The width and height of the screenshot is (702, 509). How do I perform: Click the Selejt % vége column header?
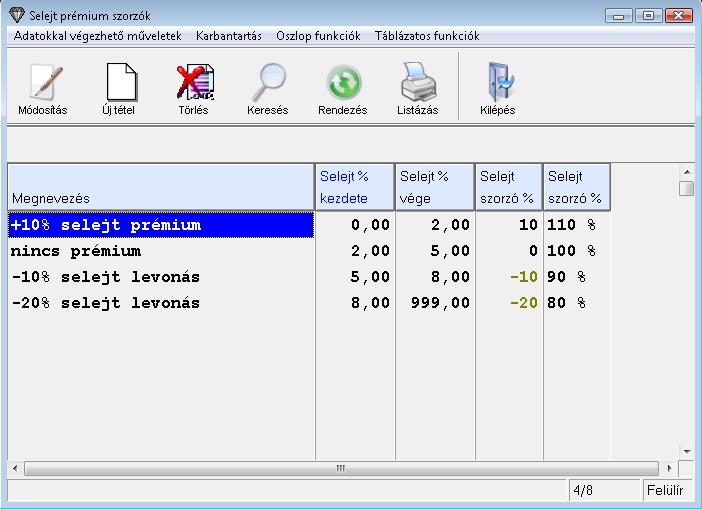click(x=434, y=187)
